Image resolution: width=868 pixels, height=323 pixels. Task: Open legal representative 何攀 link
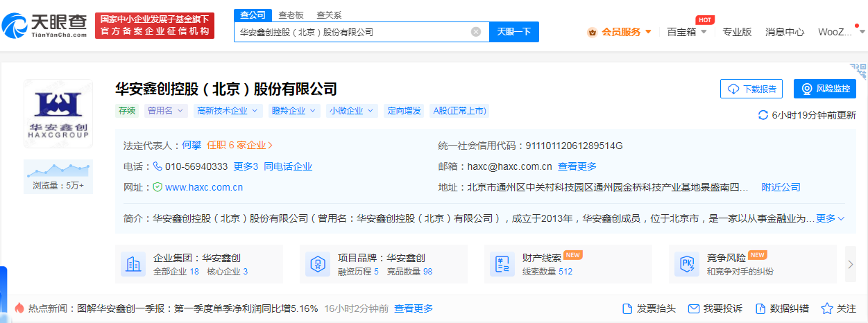192,146
